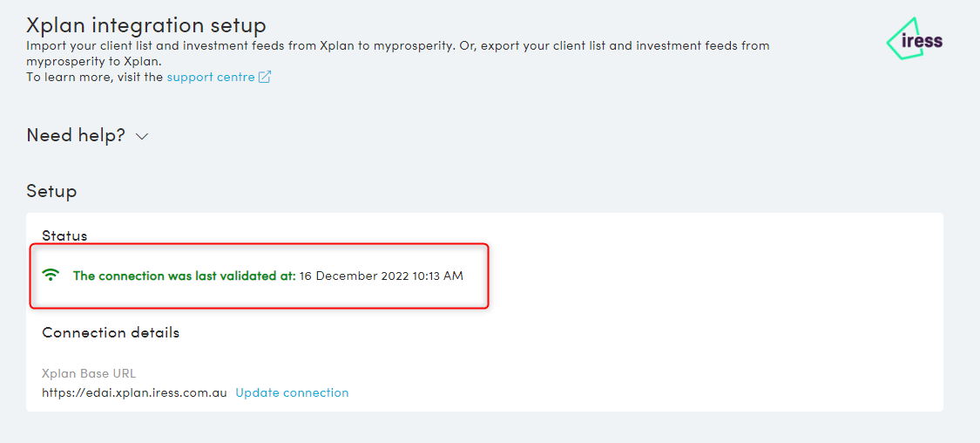Click the Connection details heading
980x443 pixels.
[x=111, y=332]
